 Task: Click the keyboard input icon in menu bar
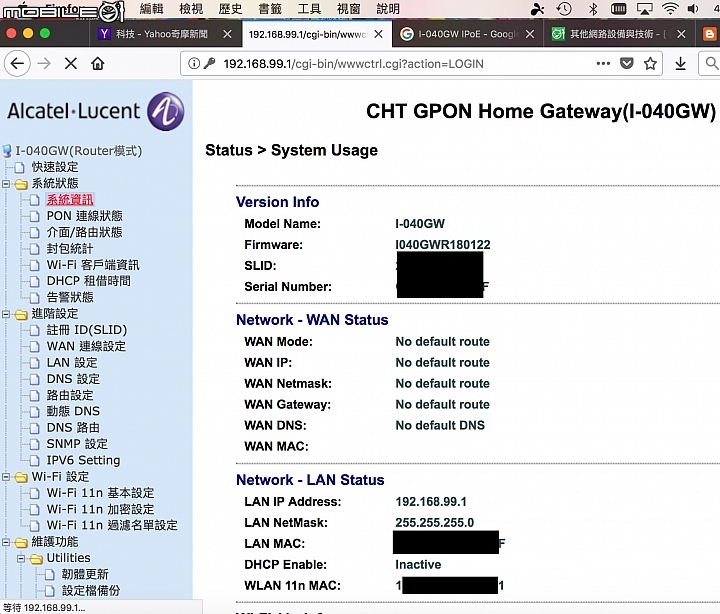point(619,9)
